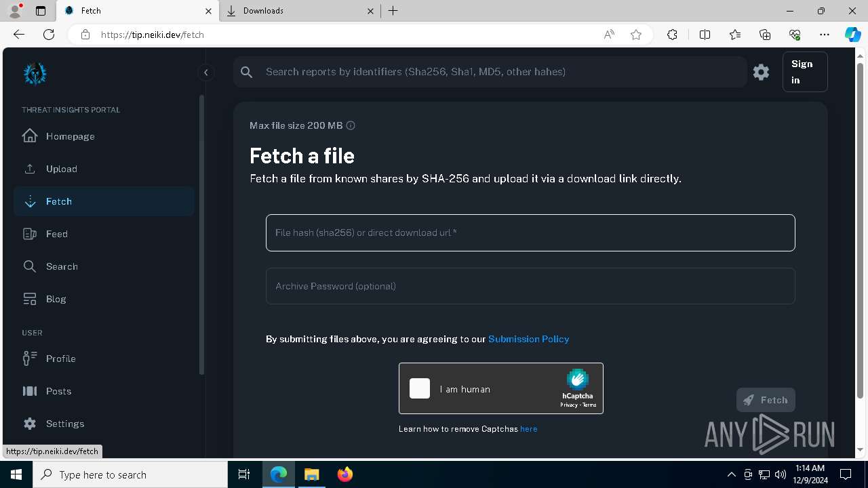Open Read aloud icon in address bar
The image size is (868, 488).
click(x=609, y=35)
